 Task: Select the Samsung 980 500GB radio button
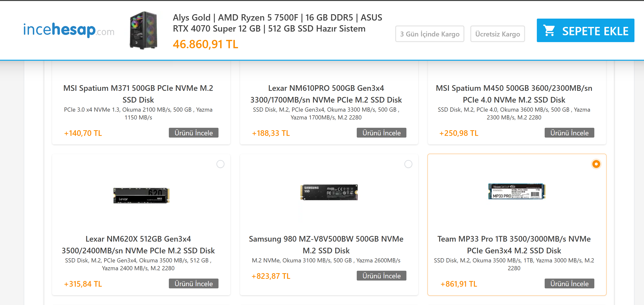tap(408, 164)
